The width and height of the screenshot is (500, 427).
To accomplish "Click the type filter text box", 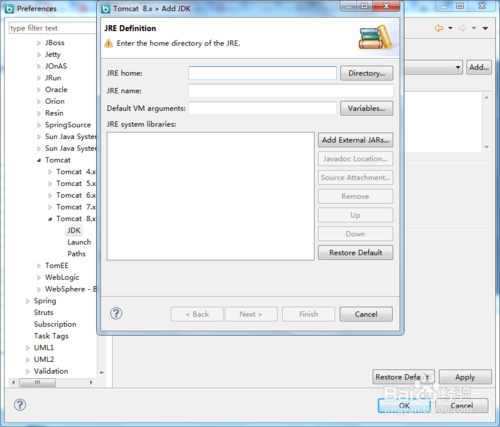I will click(x=52, y=28).
